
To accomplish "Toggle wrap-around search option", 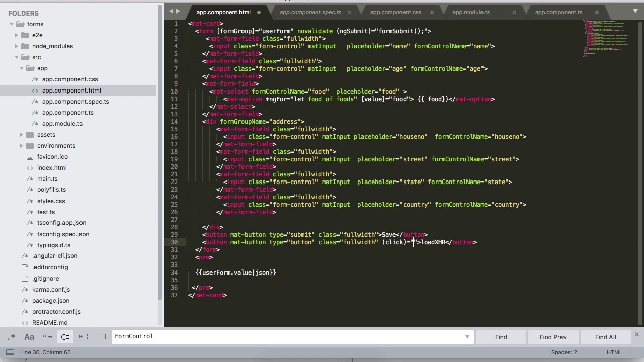I will (65, 337).
